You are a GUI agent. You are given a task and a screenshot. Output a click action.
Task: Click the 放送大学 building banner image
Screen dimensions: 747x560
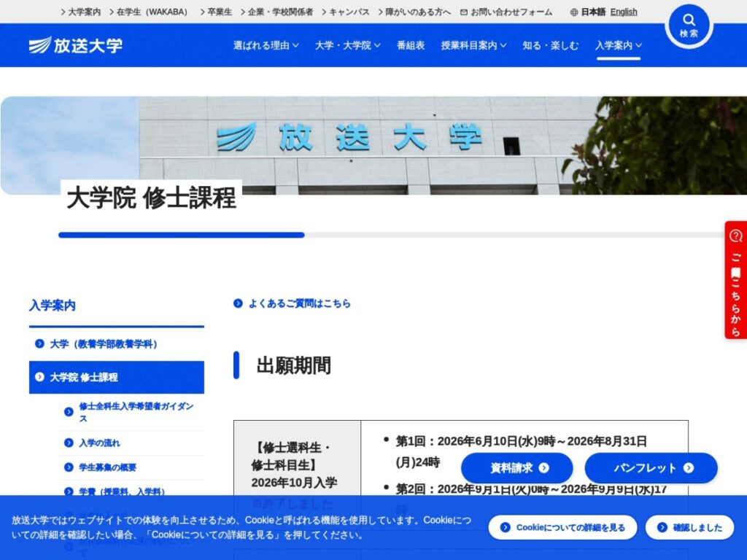point(373,145)
